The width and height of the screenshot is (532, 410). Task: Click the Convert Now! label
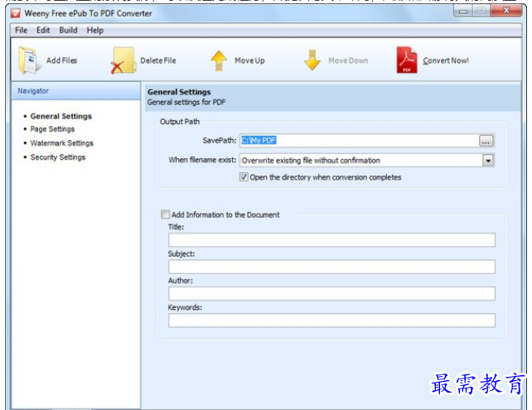pos(446,60)
